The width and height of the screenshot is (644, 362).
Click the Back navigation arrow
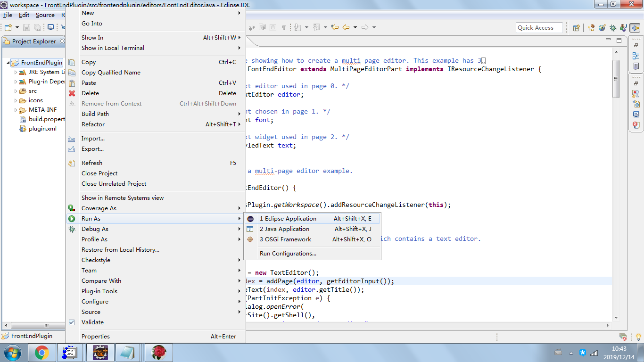[346, 28]
